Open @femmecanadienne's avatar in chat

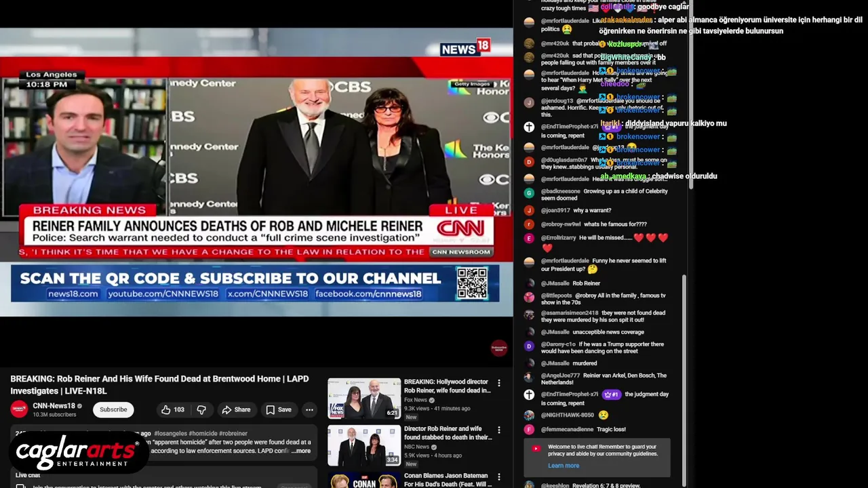pos(529,430)
